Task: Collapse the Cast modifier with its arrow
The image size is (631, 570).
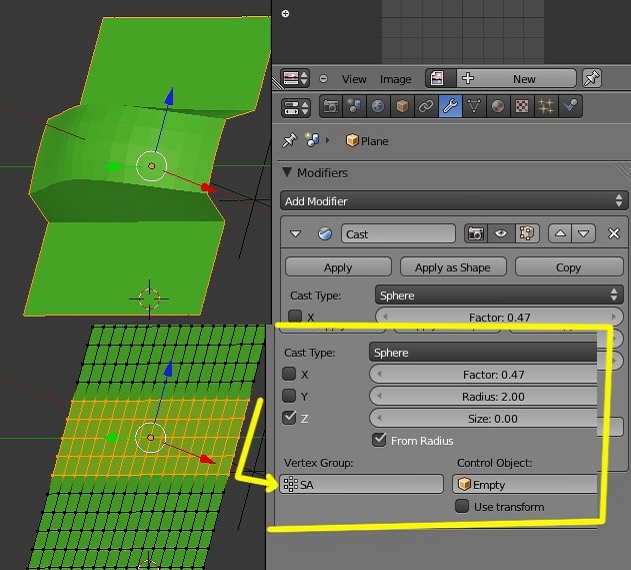Action: tap(296, 233)
